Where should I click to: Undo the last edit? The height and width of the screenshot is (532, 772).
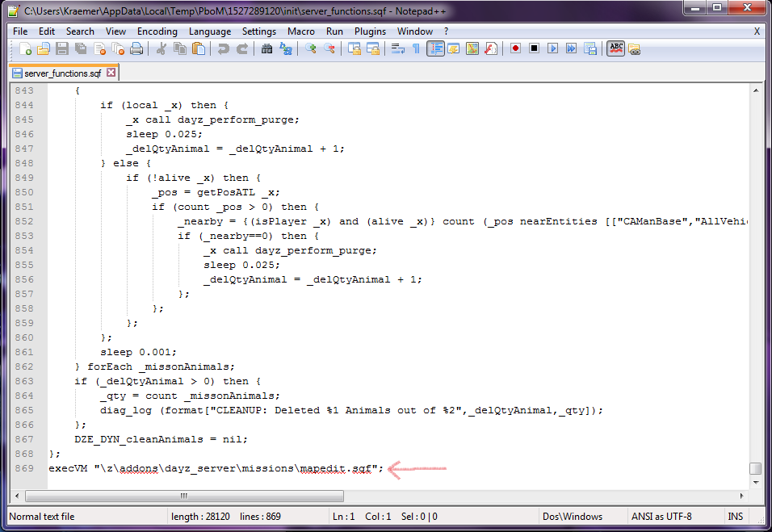click(x=224, y=48)
